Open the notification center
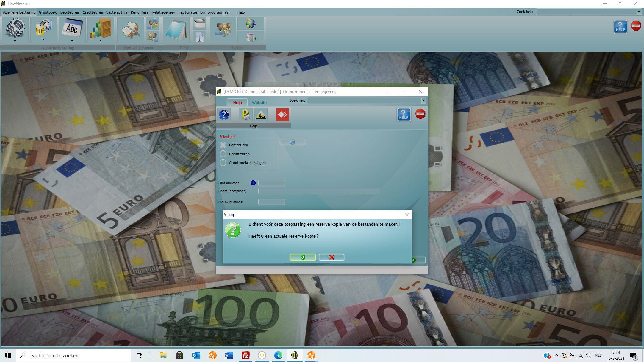 (x=633, y=356)
